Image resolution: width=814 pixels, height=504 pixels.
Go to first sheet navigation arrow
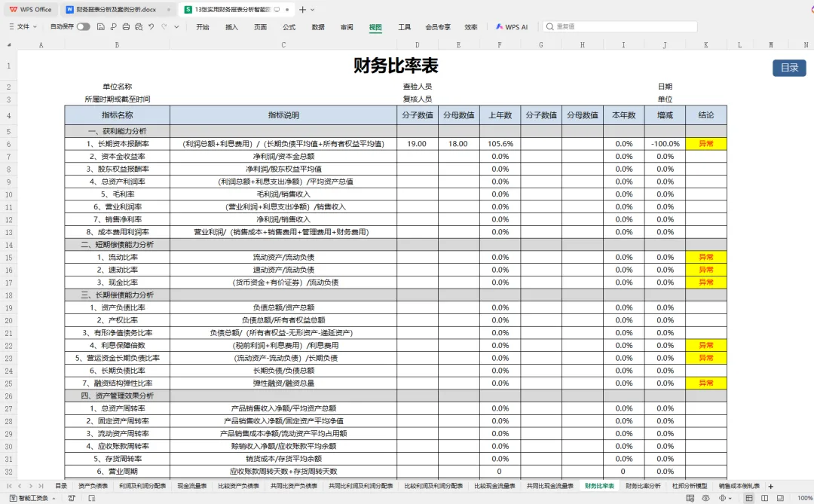click(x=9, y=487)
